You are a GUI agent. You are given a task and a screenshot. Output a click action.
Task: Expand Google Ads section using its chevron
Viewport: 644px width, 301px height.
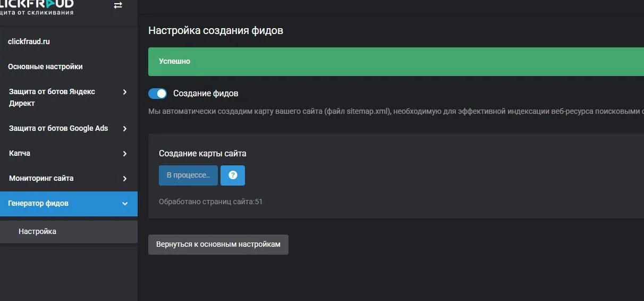tap(125, 129)
